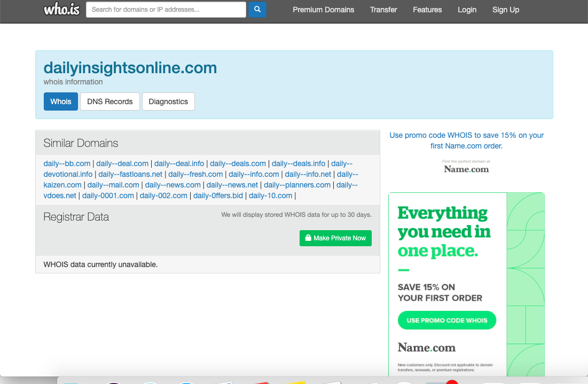Image resolution: width=588 pixels, height=384 pixels.
Task: Select the Whois tab
Action: click(61, 101)
